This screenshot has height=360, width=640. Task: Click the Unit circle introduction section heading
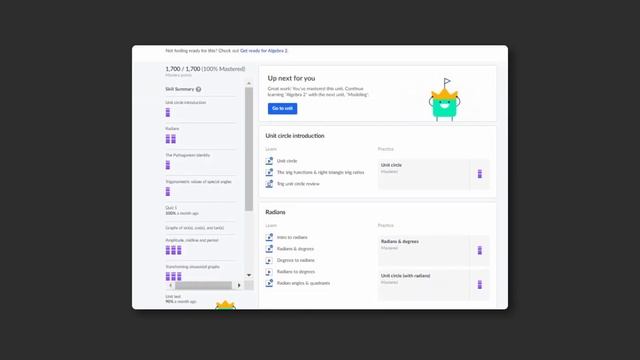point(295,136)
